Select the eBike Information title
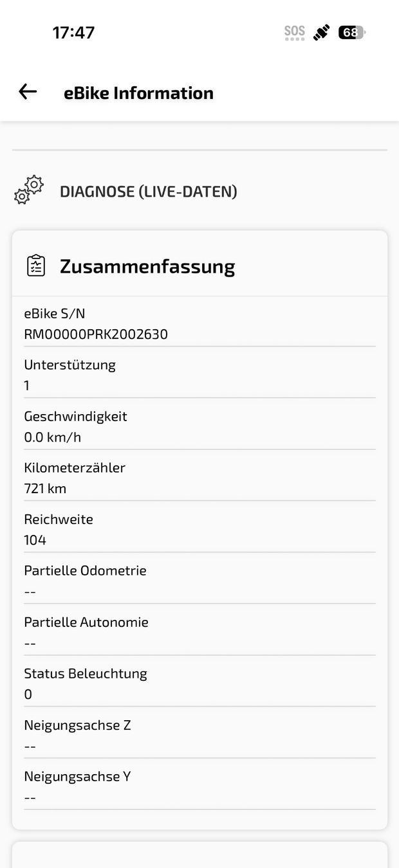The height and width of the screenshot is (868, 399). click(x=138, y=93)
